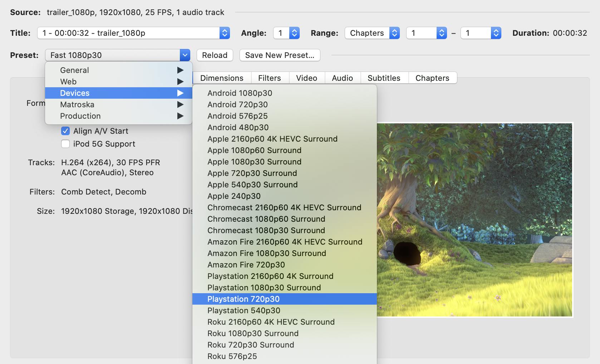Choose Roku 1080p30 Surround preset
Image resolution: width=600 pixels, height=364 pixels.
point(285,333)
